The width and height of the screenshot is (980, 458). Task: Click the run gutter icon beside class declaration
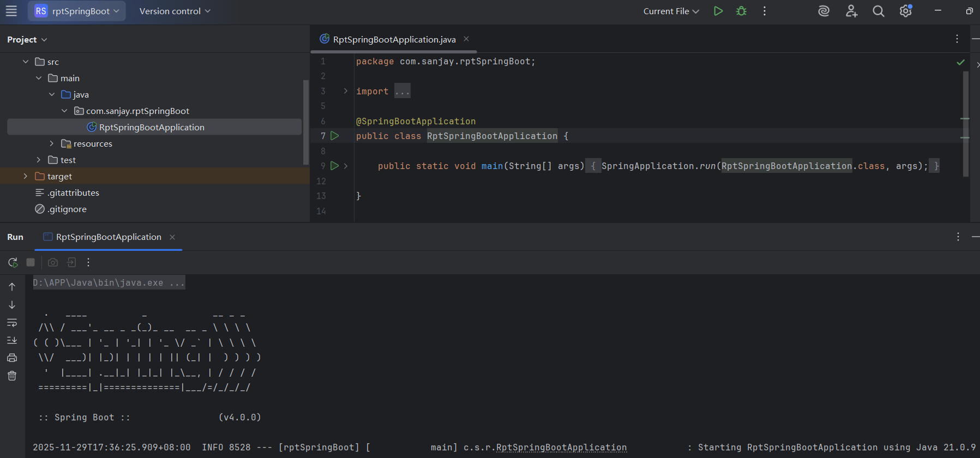point(335,136)
